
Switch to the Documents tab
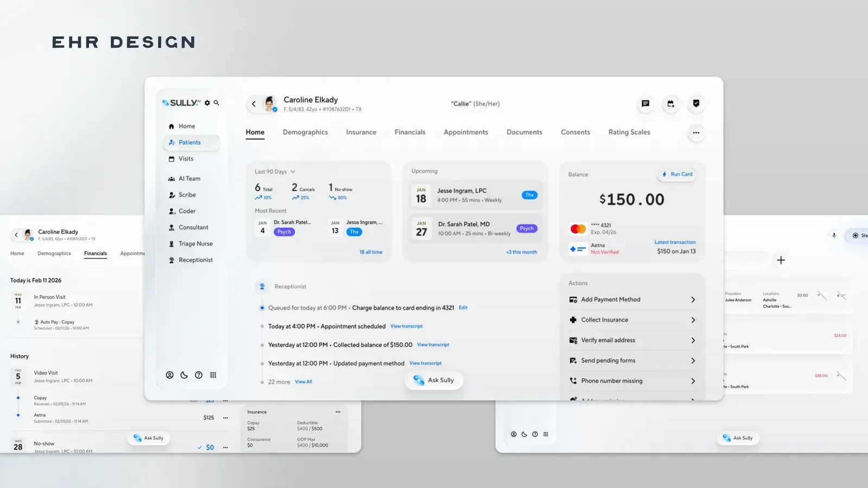pyautogui.click(x=525, y=132)
